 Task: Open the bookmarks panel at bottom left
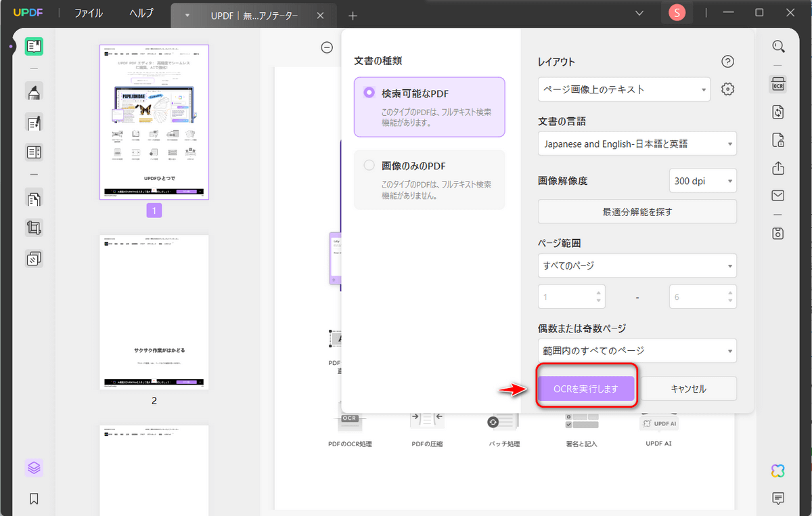tap(33, 499)
